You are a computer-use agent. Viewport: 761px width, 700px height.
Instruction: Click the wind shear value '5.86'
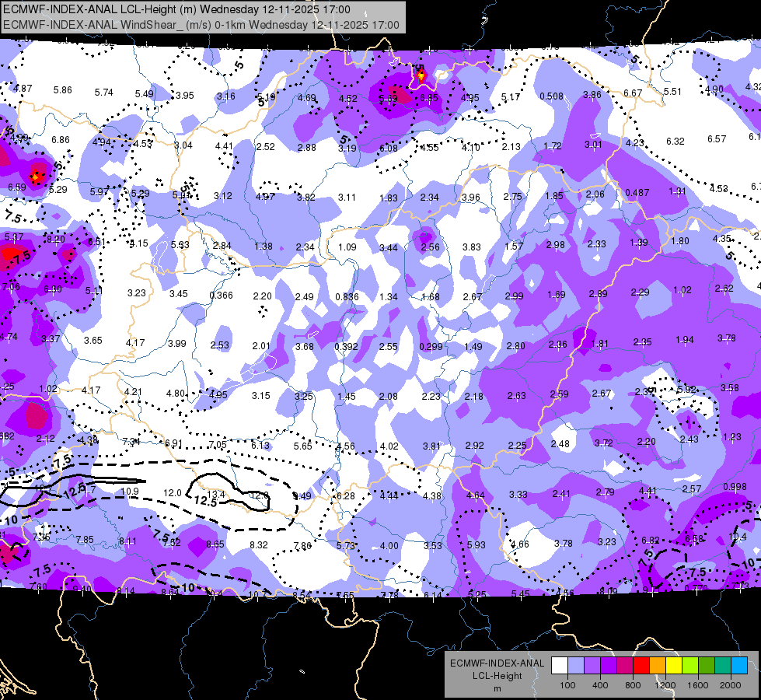coord(63,90)
